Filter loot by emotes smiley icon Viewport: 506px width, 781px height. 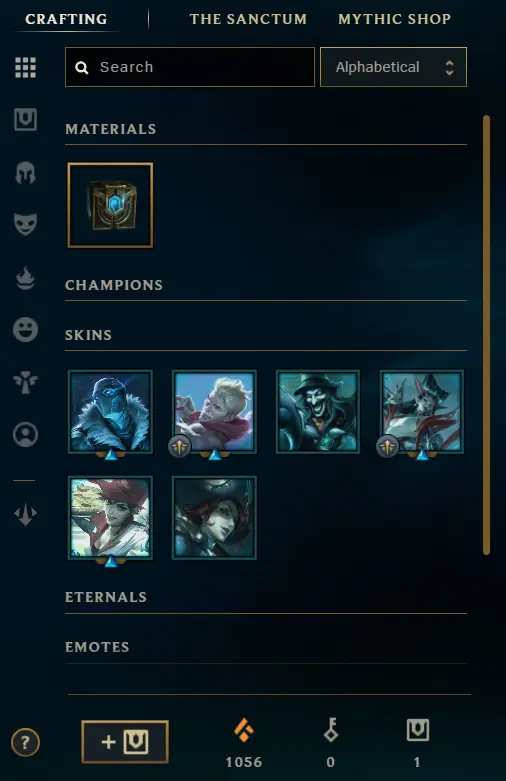point(25,329)
